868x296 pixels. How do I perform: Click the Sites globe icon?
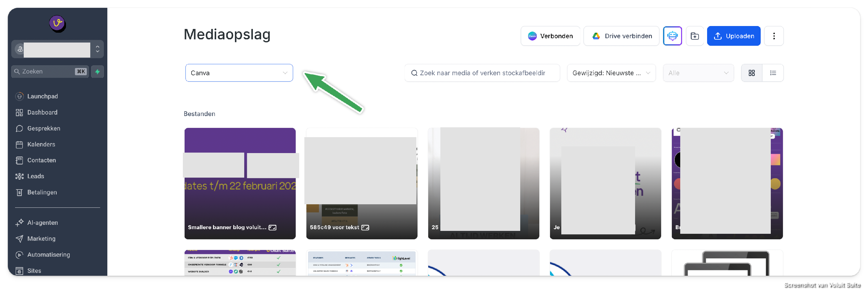coord(20,271)
